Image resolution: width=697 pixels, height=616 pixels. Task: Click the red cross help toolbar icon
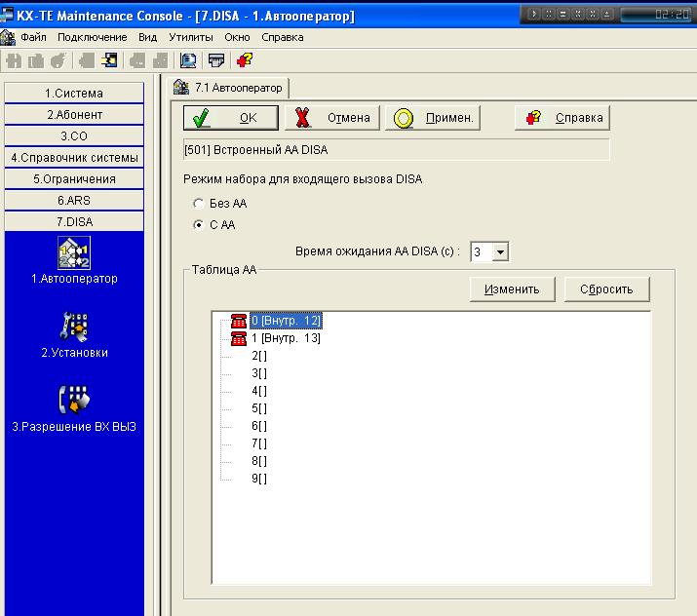[245, 60]
